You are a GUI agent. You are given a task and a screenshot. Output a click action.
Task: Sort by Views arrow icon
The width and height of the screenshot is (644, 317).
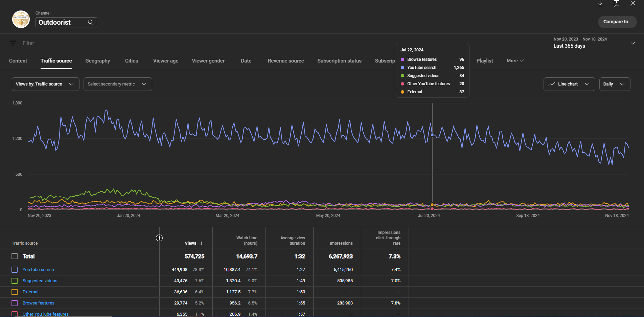(x=202, y=243)
